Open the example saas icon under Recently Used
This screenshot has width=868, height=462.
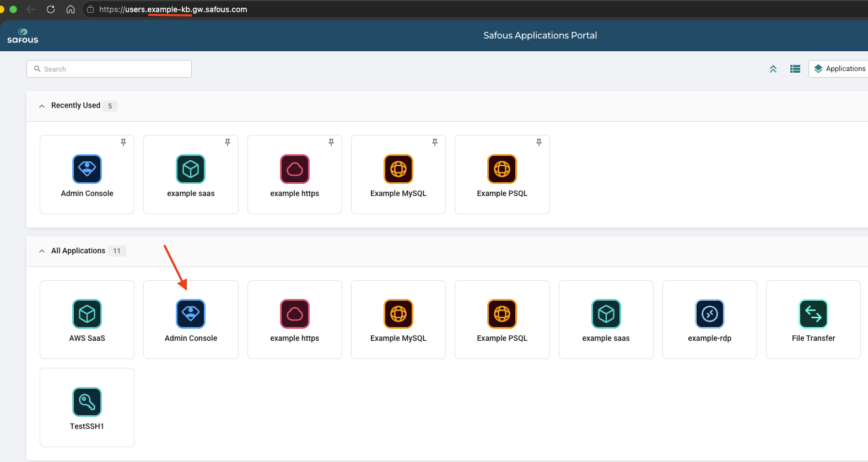191,169
